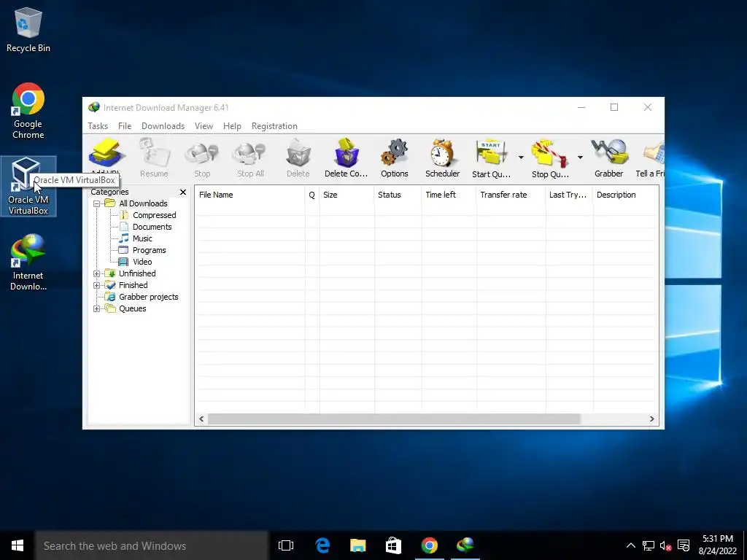Select the Music category
This screenshot has width=747, height=560.
(142, 238)
